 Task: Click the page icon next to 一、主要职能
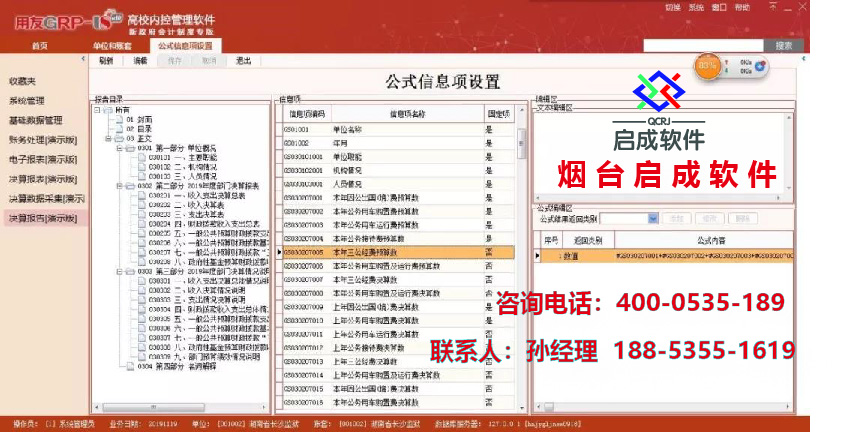142,157
